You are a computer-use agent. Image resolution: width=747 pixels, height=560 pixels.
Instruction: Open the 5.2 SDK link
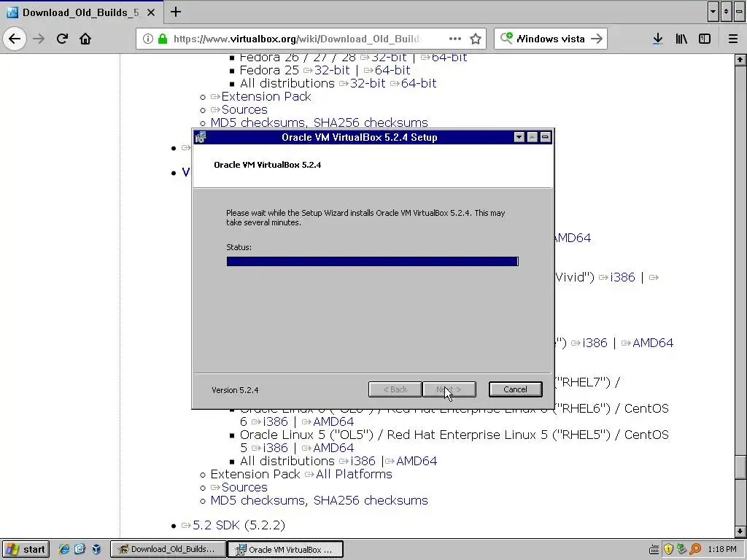pyautogui.click(x=215, y=525)
